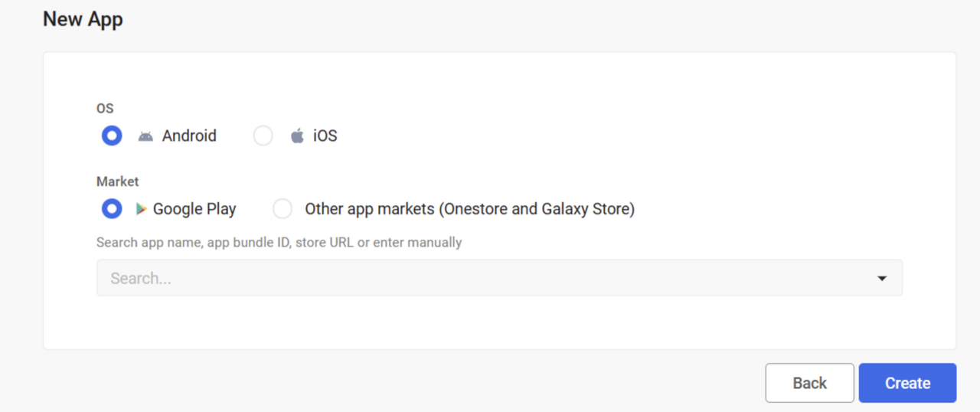Click the Google Play text label
Image resolution: width=980 pixels, height=412 pixels.
[194, 209]
